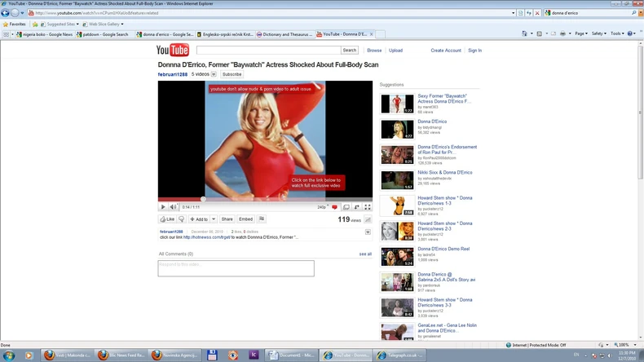Image resolution: width=644 pixels, height=362 pixels.
Task: Mute the video with the speaker icon
Action: [173, 207]
